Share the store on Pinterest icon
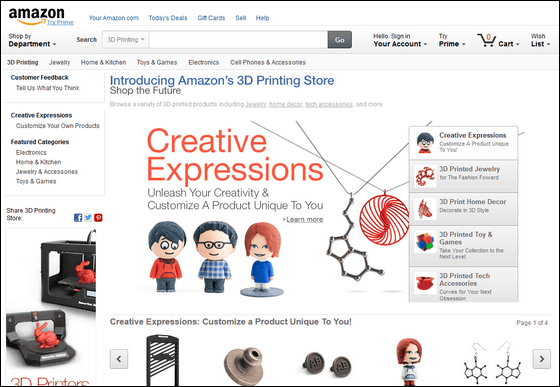Viewport: 560px width, 387px height. 98,217
